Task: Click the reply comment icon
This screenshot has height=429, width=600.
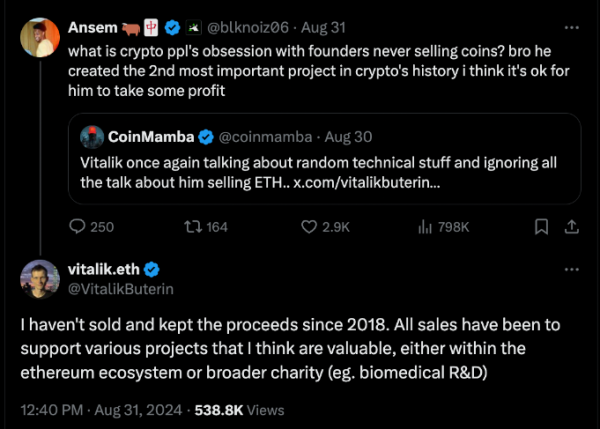Action: pos(79,227)
